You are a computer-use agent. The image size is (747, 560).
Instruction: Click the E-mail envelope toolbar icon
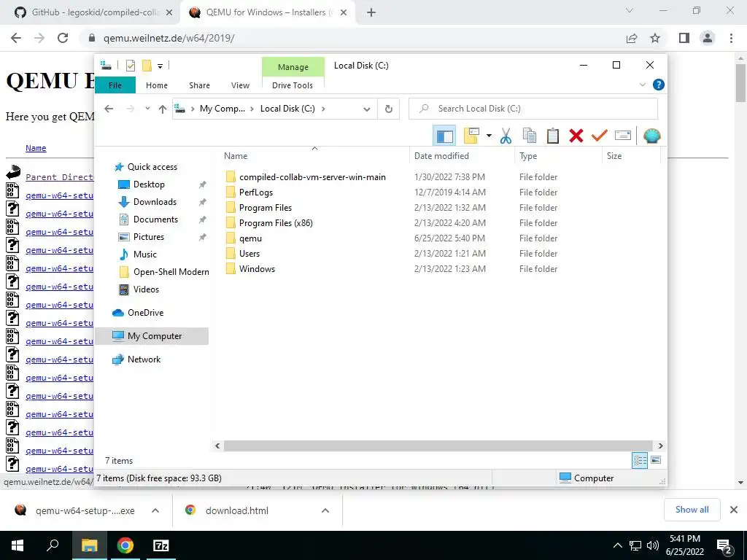[x=623, y=136]
